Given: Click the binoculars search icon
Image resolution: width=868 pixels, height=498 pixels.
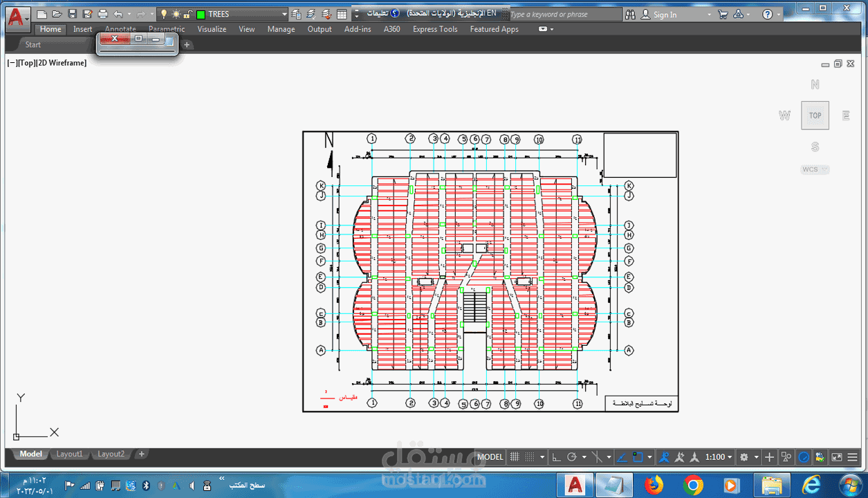Looking at the screenshot, I should pyautogui.click(x=629, y=15).
